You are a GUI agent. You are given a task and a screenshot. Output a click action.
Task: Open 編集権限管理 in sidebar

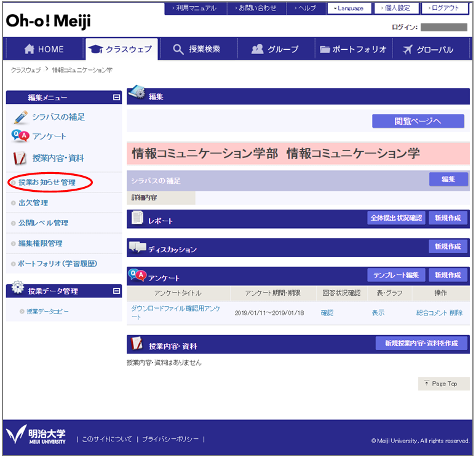point(41,243)
